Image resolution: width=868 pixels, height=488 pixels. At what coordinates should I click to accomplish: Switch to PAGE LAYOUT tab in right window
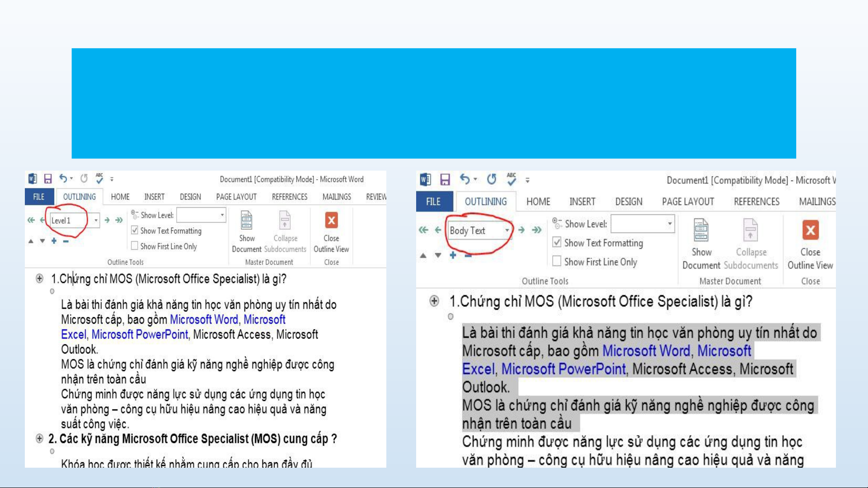[x=688, y=202]
